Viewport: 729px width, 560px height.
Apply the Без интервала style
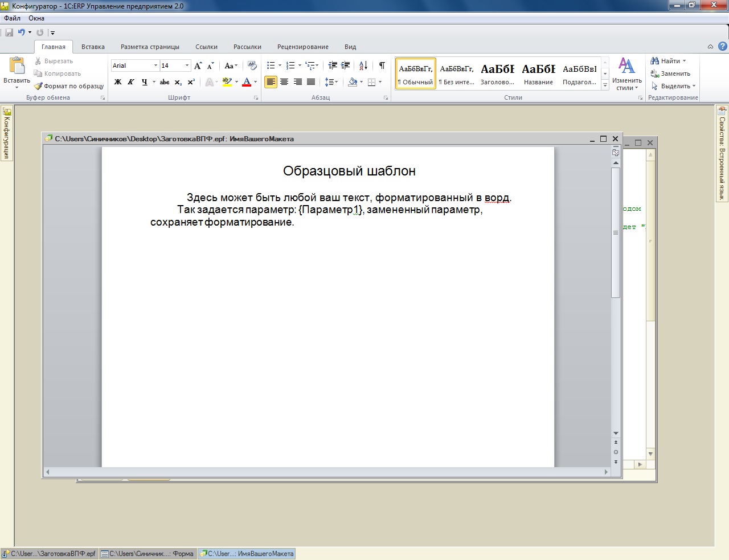click(x=457, y=74)
